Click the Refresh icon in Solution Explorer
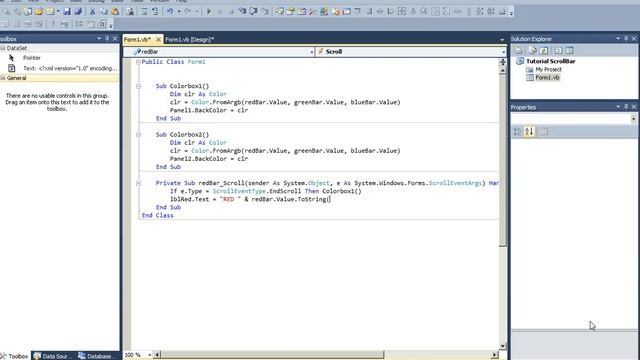 (x=544, y=51)
